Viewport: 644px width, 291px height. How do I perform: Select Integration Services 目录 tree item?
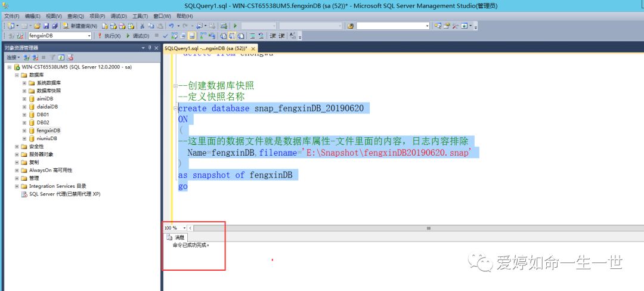(57, 186)
